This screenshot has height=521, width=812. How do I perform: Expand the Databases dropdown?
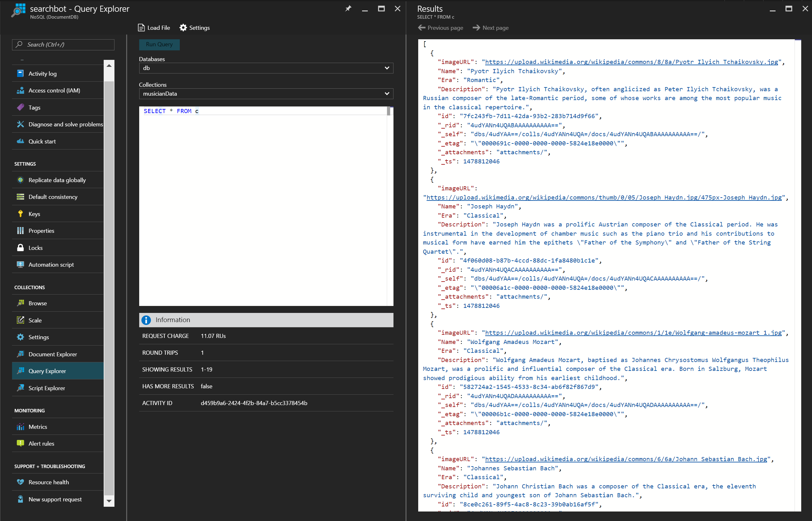(387, 68)
